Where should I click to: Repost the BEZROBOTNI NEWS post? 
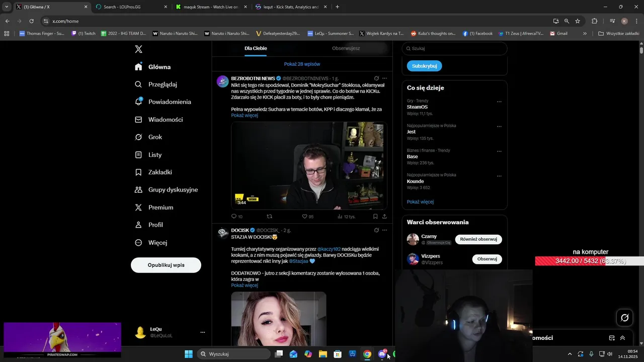coord(269,217)
